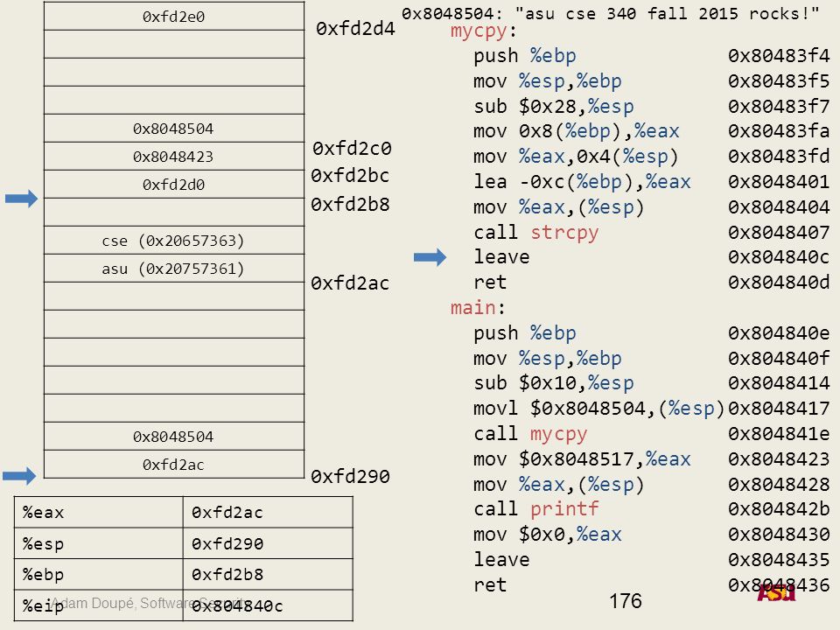Click the stack cell containing 0xfd2e0
This screenshot has width=840, height=630.
(174, 17)
